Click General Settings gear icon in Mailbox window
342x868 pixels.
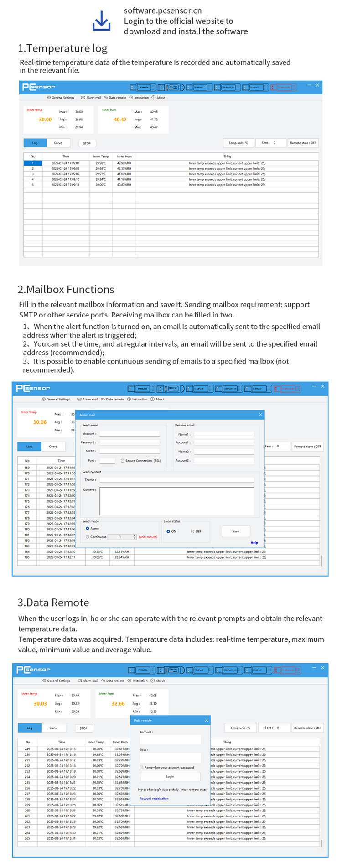44,399
